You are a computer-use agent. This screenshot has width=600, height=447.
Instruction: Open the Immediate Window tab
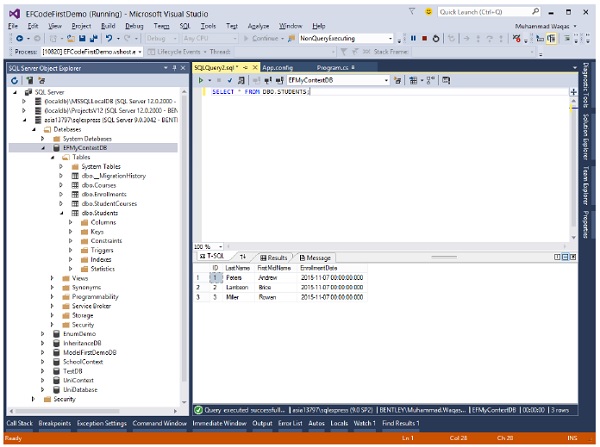click(219, 423)
